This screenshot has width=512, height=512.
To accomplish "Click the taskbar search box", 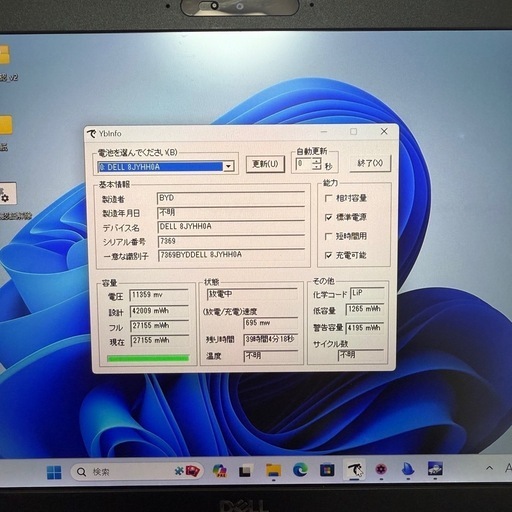I will 137,471.
